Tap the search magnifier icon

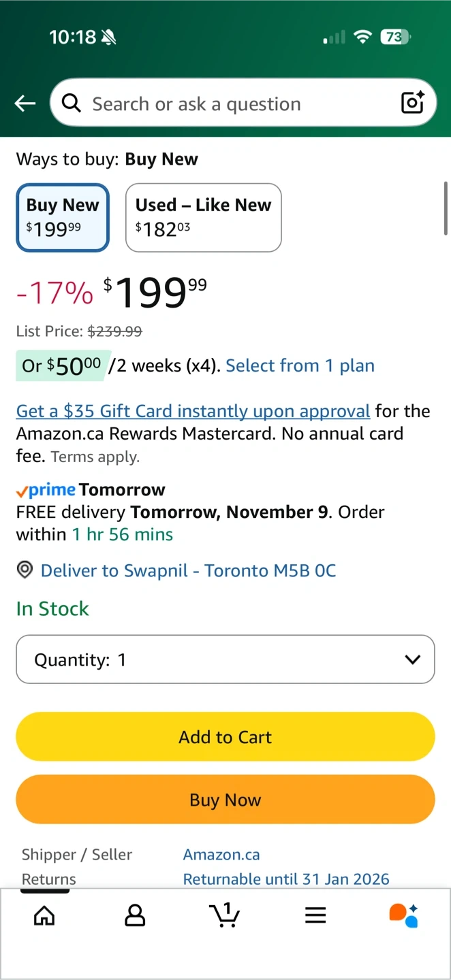71,103
